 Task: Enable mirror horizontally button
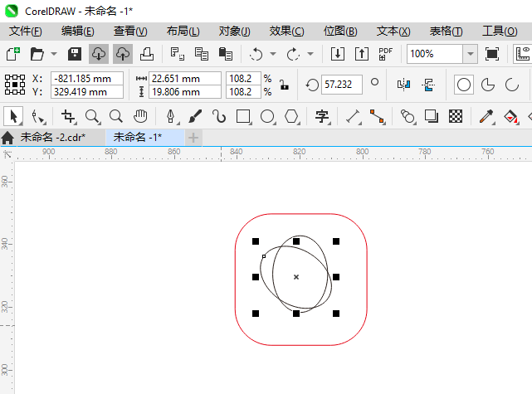click(404, 85)
